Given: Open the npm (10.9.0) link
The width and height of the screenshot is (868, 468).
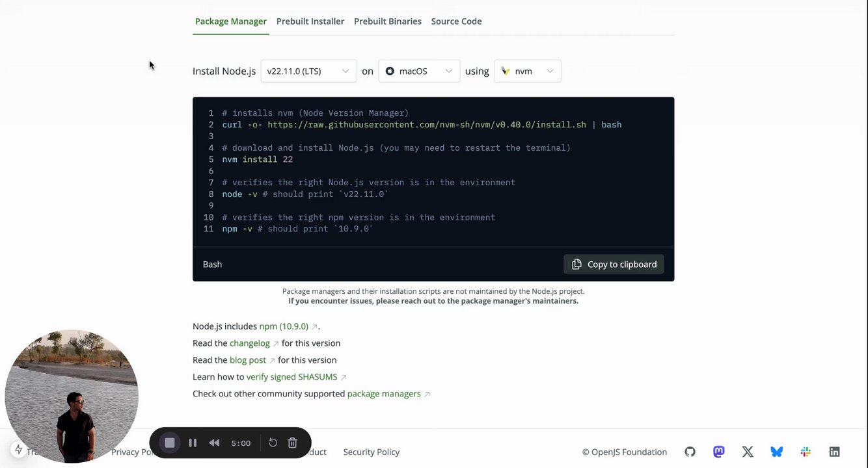Looking at the screenshot, I should [x=288, y=326].
